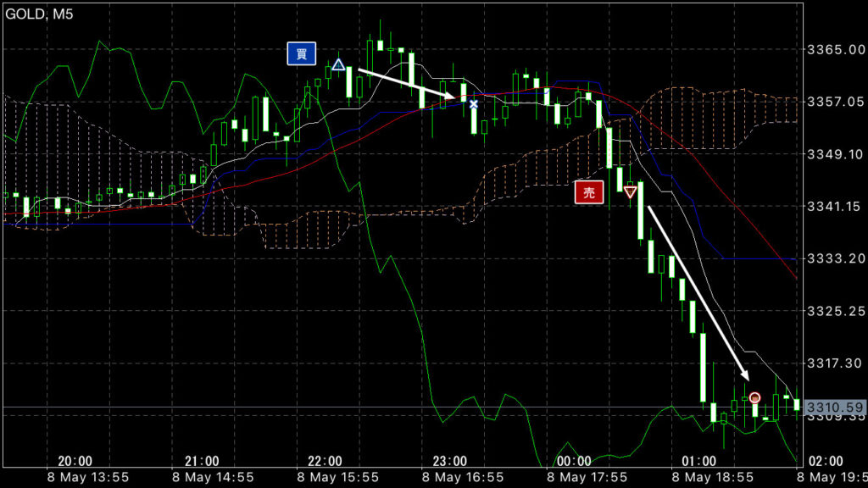Select the 3341.15 price level label
The width and height of the screenshot is (868, 488).
tap(834, 206)
